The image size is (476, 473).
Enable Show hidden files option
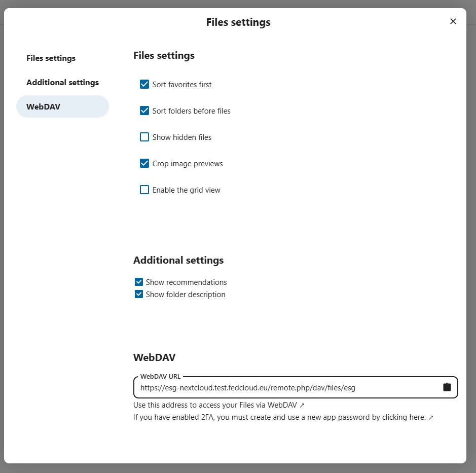(144, 137)
